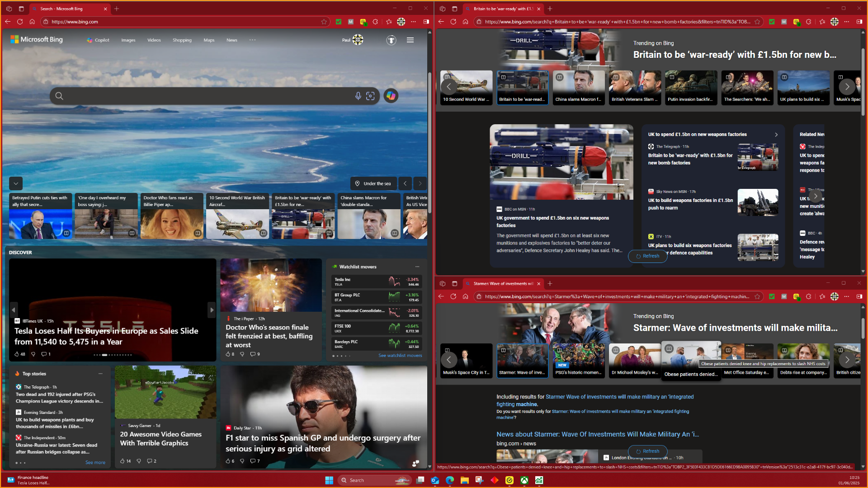Toggle split screen in left browser

(x=426, y=22)
